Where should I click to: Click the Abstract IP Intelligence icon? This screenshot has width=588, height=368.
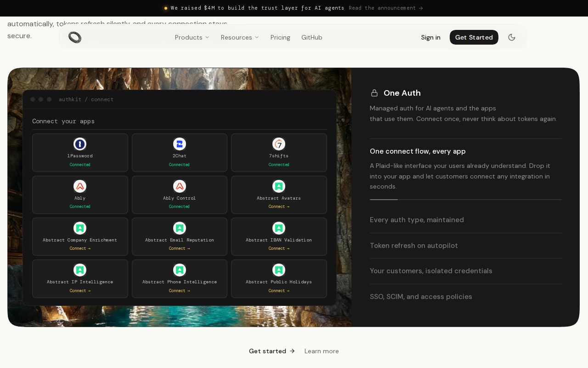80,270
